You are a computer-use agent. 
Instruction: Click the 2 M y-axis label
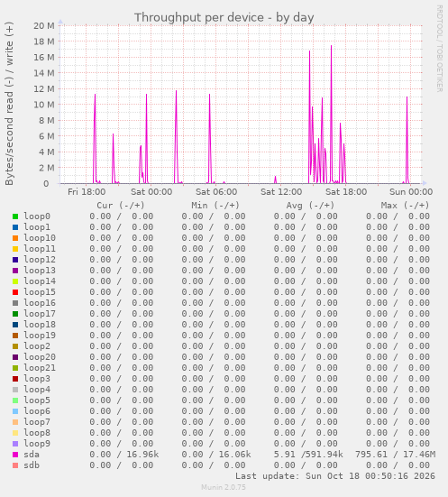pyautogui.click(x=47, y=168)
